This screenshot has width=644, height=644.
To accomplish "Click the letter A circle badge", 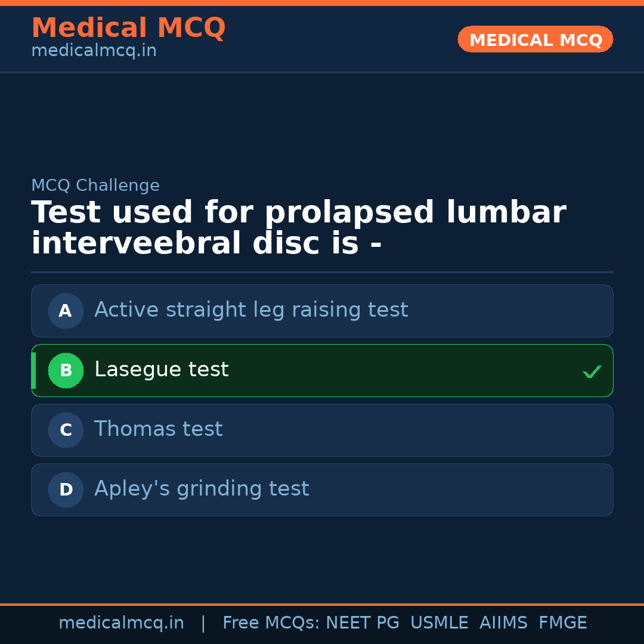I will (x=66, y=311).
